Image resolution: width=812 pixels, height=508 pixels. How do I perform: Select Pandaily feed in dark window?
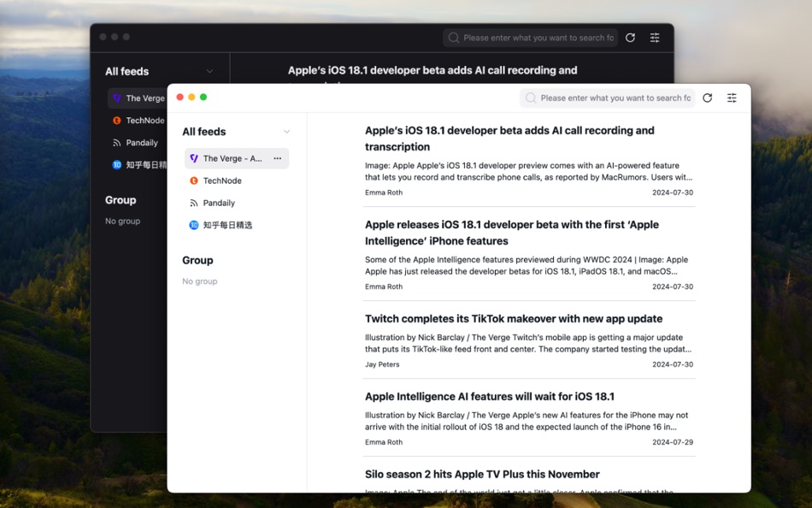point(138,143)
